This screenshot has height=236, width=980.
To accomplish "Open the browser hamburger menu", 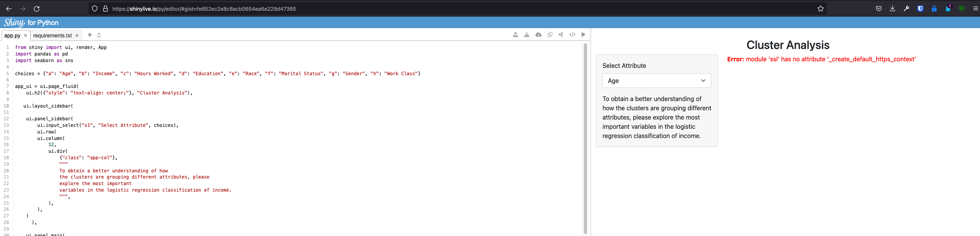I will coord(976,8).
